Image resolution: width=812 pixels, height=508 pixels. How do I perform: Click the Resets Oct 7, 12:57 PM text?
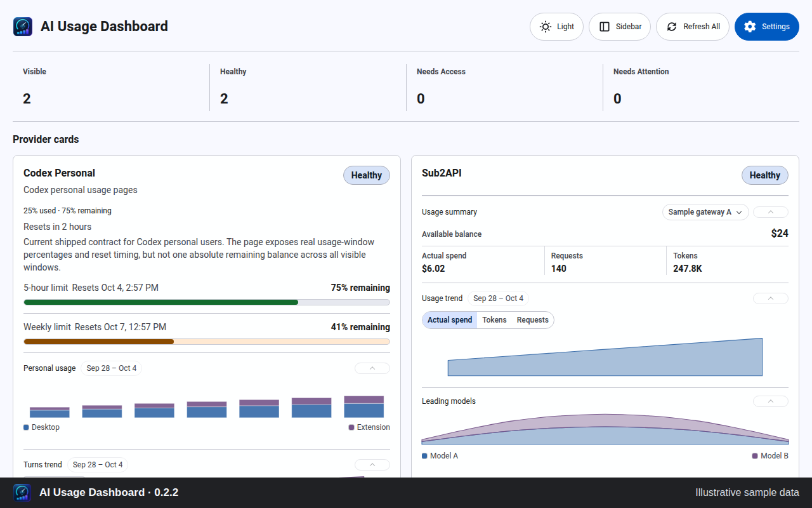121,327
